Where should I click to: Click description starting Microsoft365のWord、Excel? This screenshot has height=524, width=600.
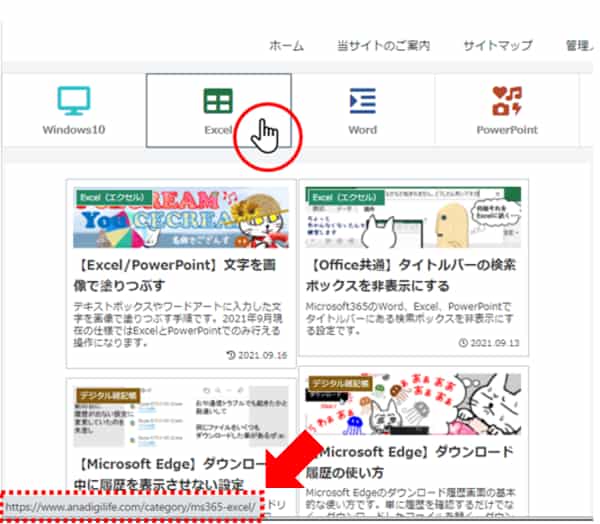tap(409, 318)
